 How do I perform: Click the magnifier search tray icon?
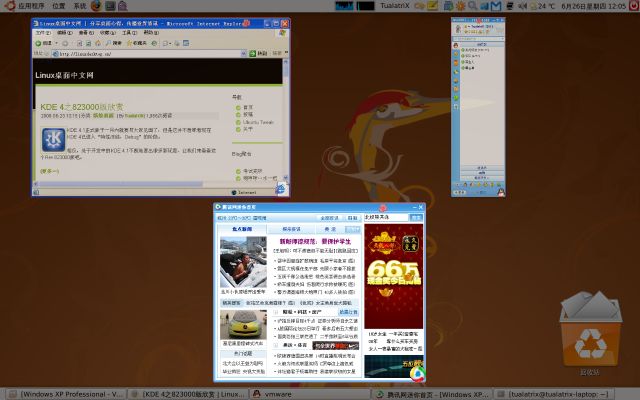(472, 6)
